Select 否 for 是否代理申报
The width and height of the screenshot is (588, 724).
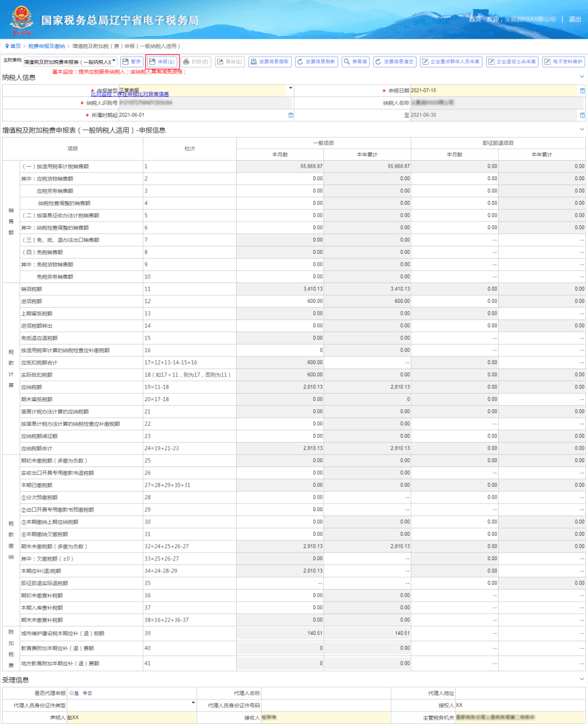[x=85, y=694]
